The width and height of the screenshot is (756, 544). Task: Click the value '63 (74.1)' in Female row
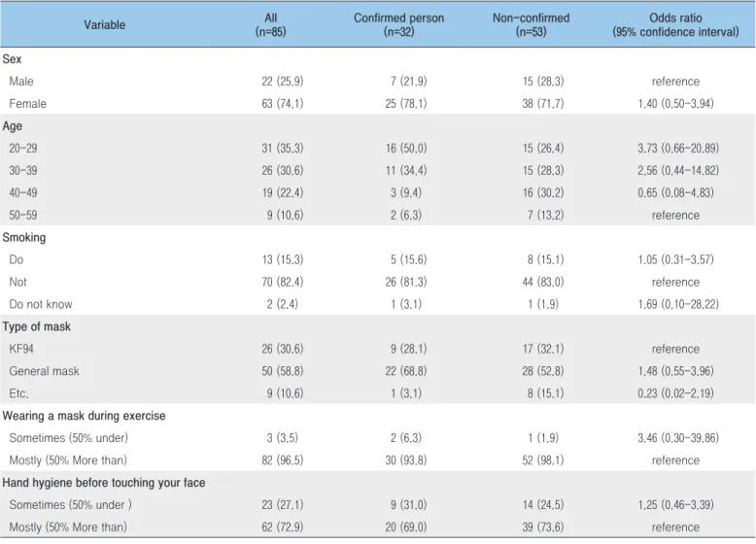(283, 104)
